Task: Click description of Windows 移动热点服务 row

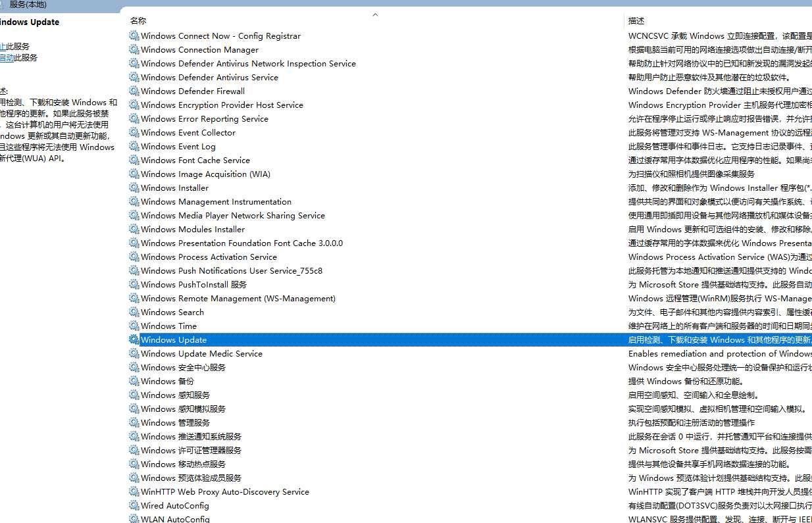Action: point(709,464)
